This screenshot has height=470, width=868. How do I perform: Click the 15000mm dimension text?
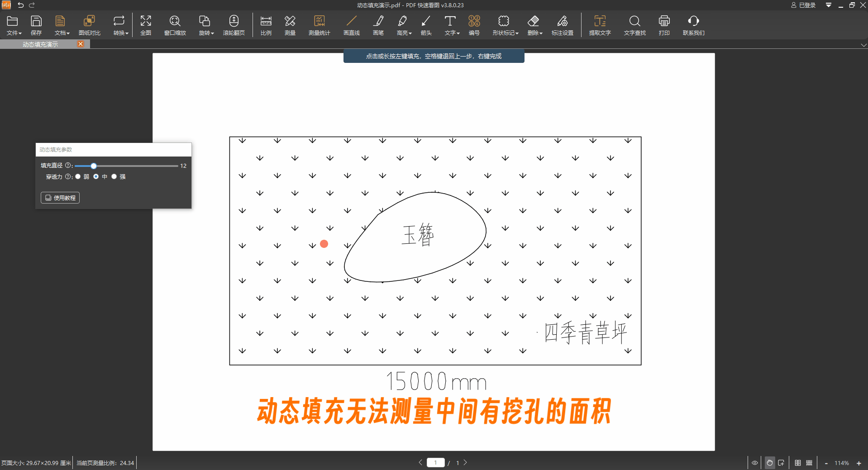[436, 381]
